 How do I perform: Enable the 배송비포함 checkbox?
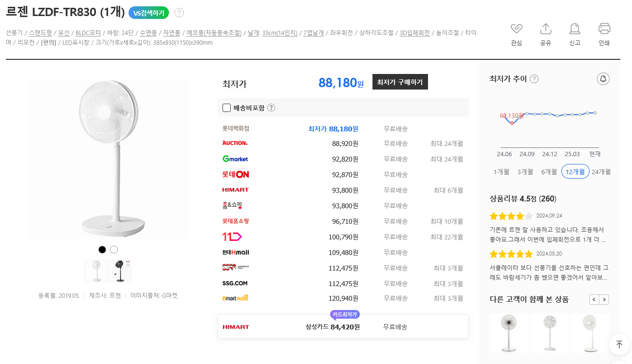pos(226,108)
